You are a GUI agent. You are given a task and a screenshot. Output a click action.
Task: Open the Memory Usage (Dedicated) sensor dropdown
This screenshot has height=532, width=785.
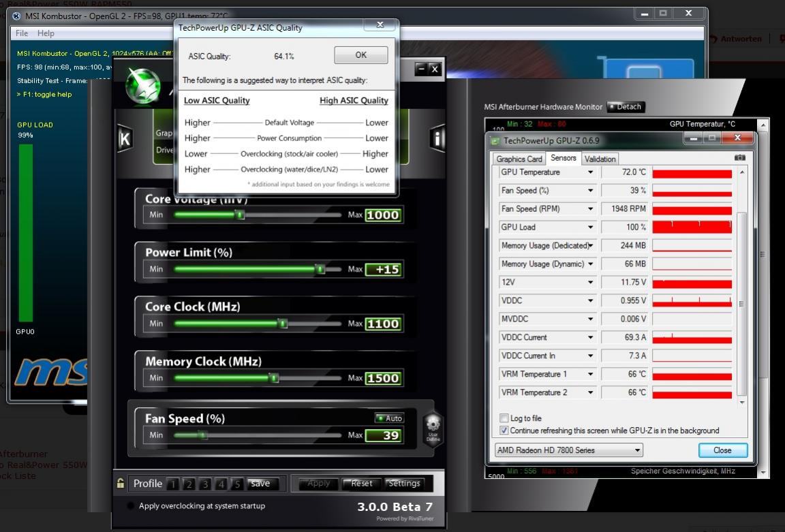coord(591,246)
